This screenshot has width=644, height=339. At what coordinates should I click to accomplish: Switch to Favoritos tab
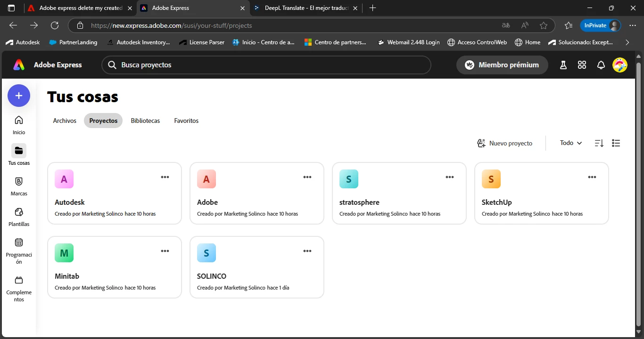pos(186,121)
